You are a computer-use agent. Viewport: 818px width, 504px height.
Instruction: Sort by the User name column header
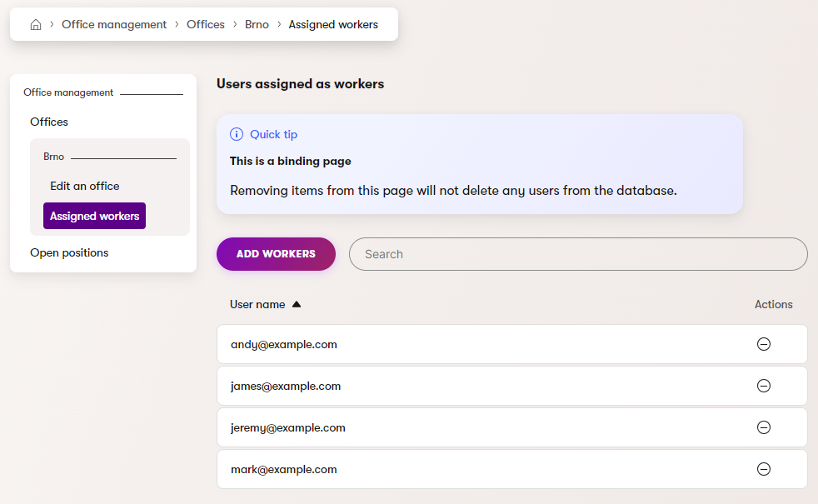(257, 305)
